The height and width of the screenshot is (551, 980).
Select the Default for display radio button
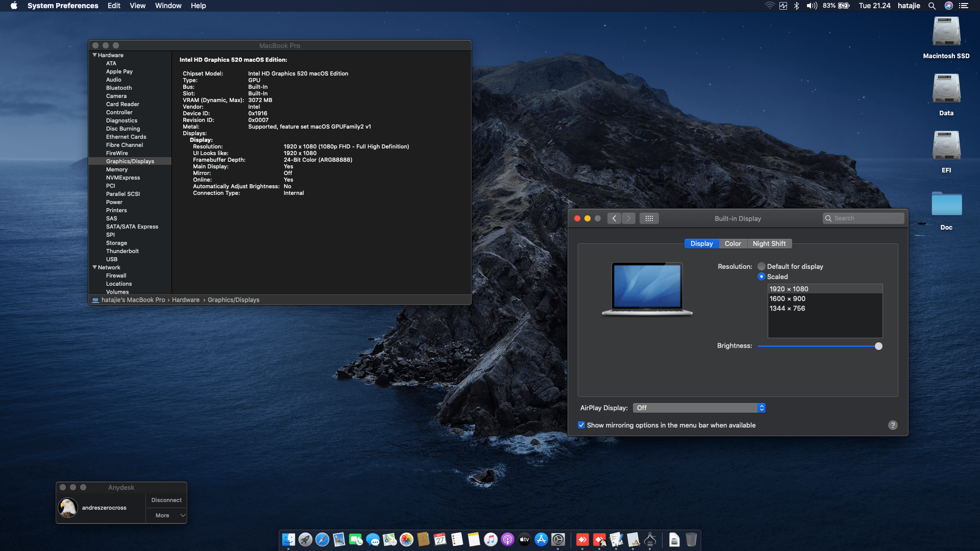[761, 266]
